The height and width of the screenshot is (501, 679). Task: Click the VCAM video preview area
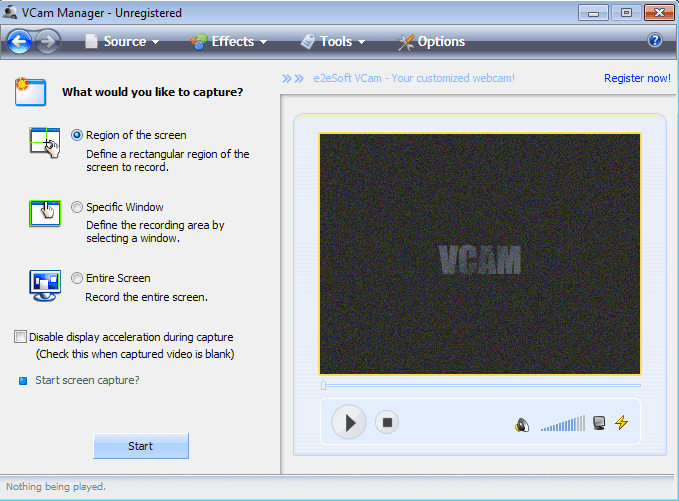coord(480,254)
